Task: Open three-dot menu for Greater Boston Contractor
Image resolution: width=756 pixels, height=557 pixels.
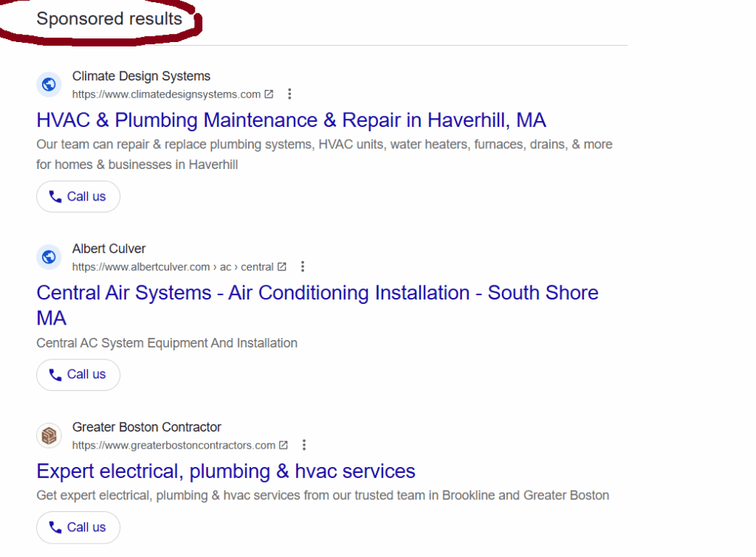Action: tap(303, 445)
